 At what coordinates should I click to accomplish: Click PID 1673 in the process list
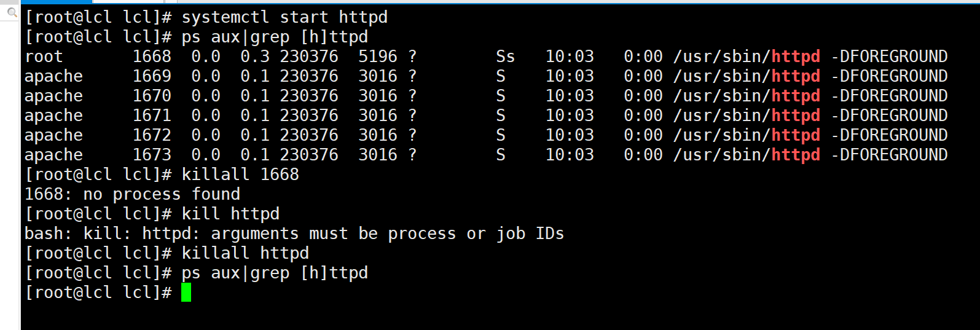[152, 155]
